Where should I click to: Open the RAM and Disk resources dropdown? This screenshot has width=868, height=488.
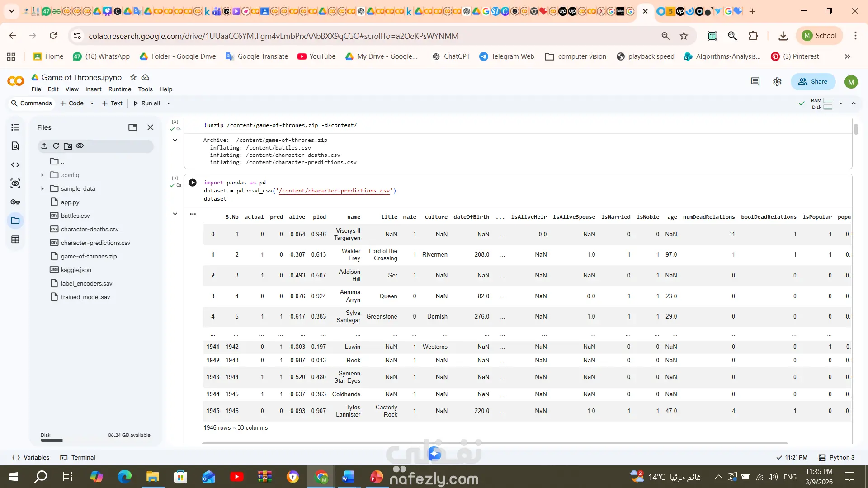point(841,103)
